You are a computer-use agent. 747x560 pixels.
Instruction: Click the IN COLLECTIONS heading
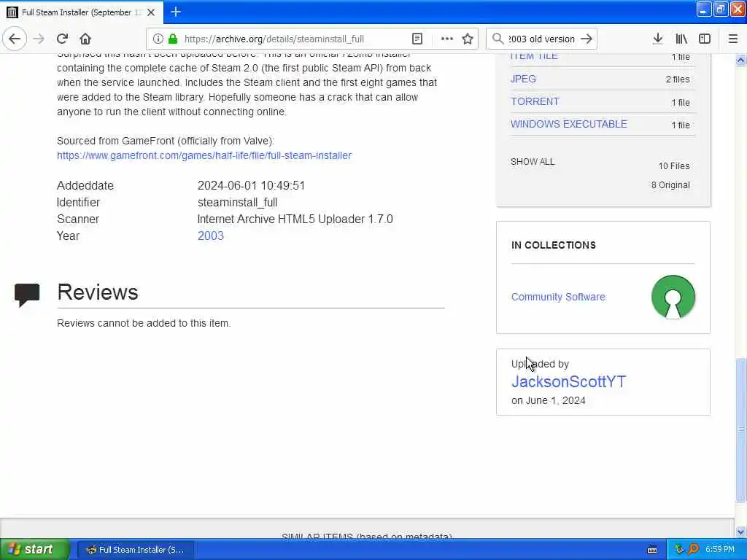click(553, 245)
